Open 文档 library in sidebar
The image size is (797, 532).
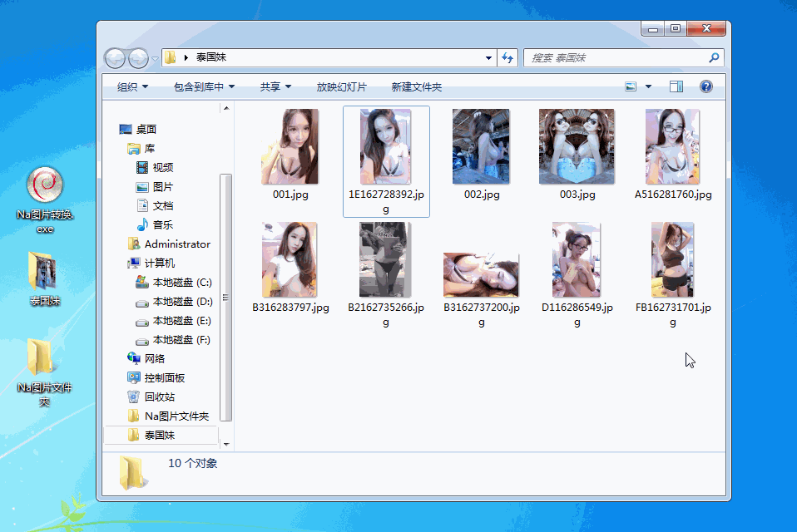[155, 205]
